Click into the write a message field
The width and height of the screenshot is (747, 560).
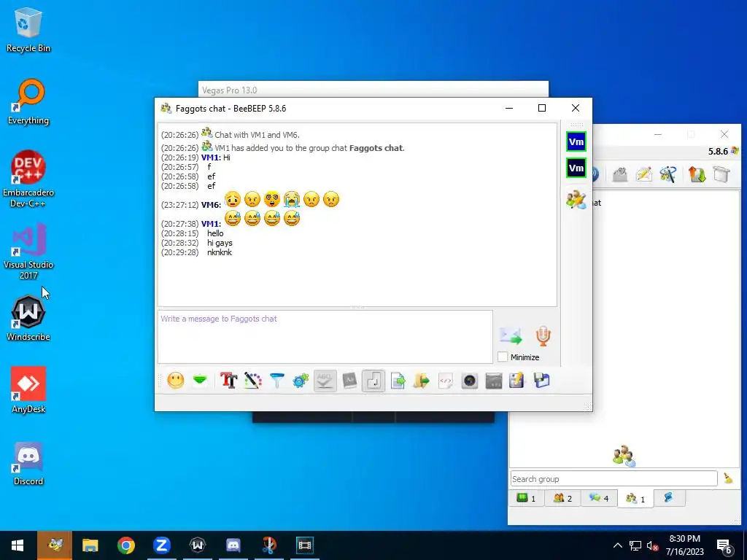tap(325, 337)
